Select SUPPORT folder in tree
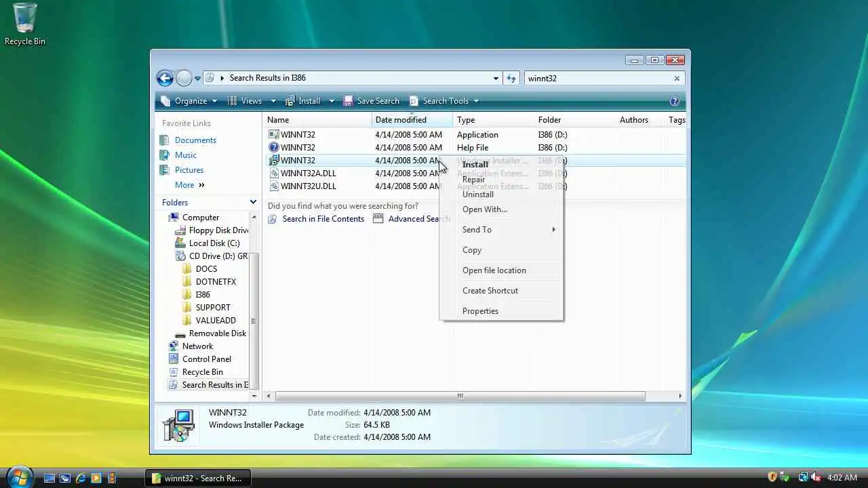 (x=213, y=308)
